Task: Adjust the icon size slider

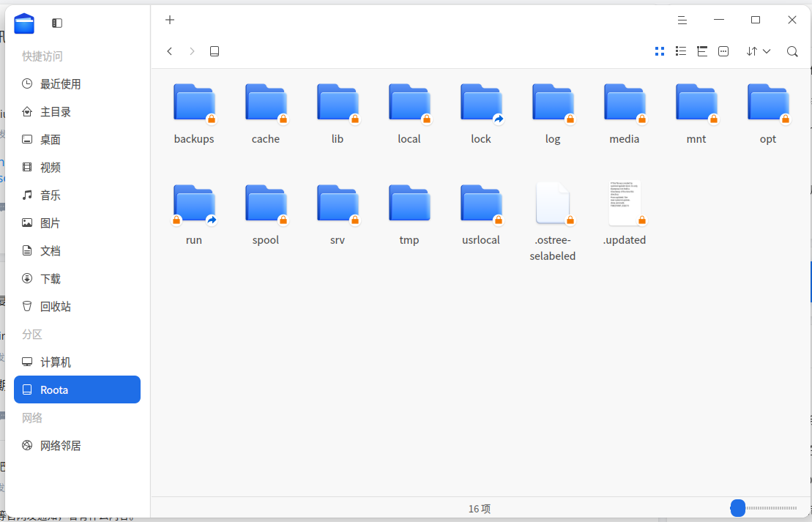Action: (738, 508)
